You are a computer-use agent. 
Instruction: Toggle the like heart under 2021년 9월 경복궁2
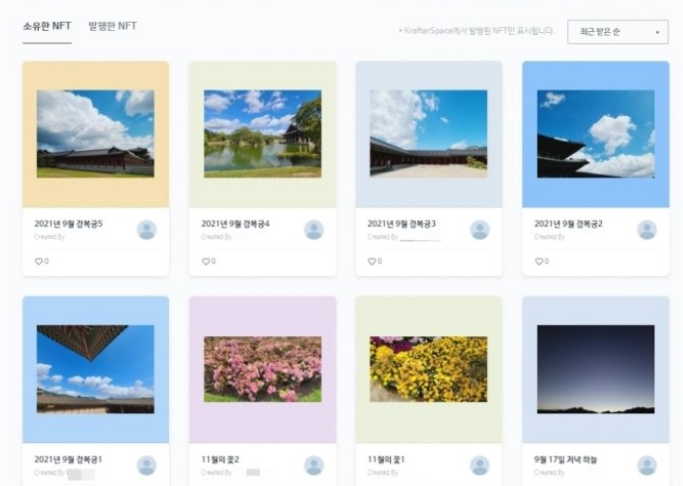539,261
